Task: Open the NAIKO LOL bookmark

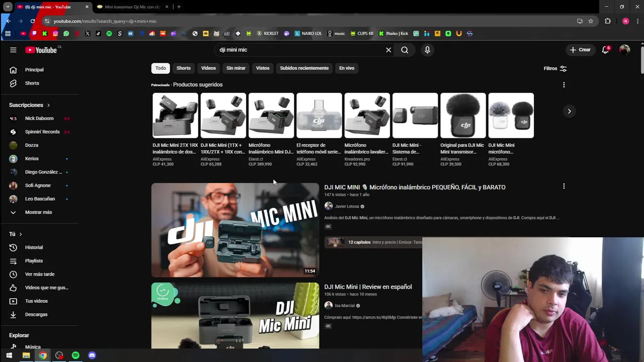Action: 308,34
